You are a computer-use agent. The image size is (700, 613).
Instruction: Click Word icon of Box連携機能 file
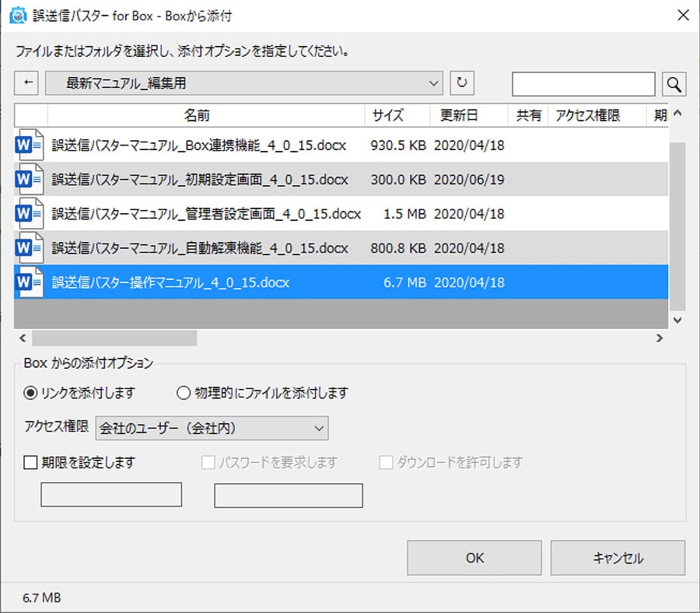pos(30,145)
